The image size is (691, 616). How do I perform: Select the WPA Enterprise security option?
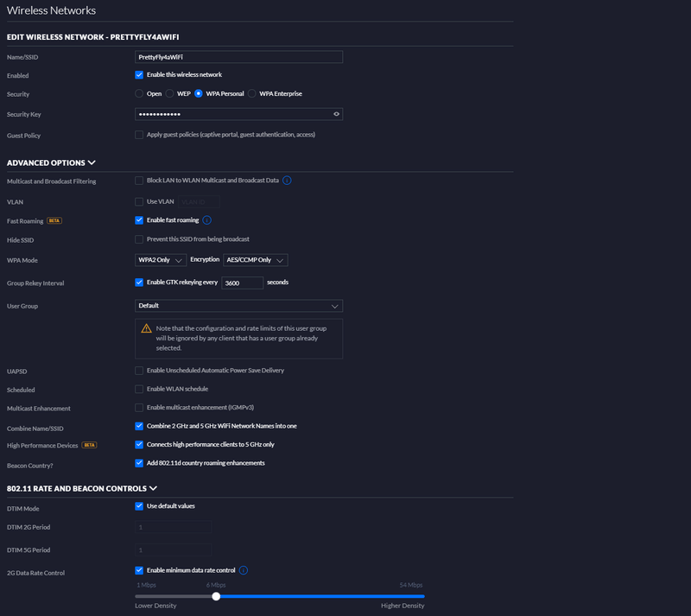click(251, 93)
